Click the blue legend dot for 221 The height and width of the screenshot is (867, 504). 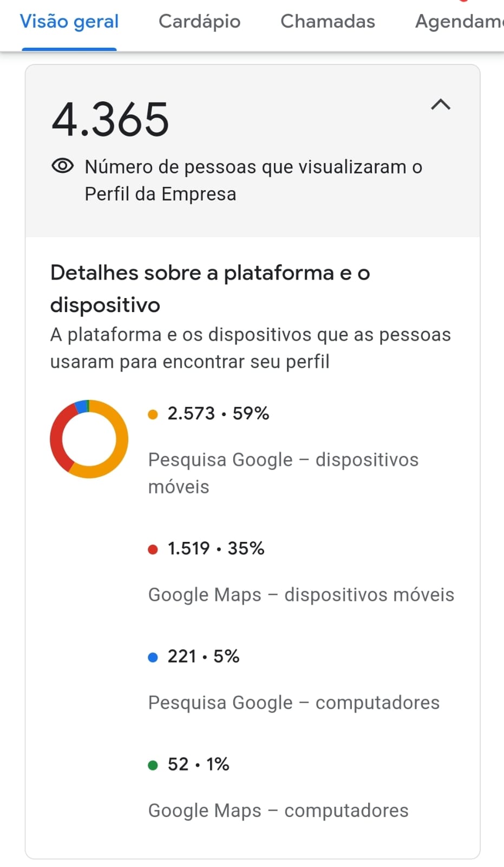(153, 657)
